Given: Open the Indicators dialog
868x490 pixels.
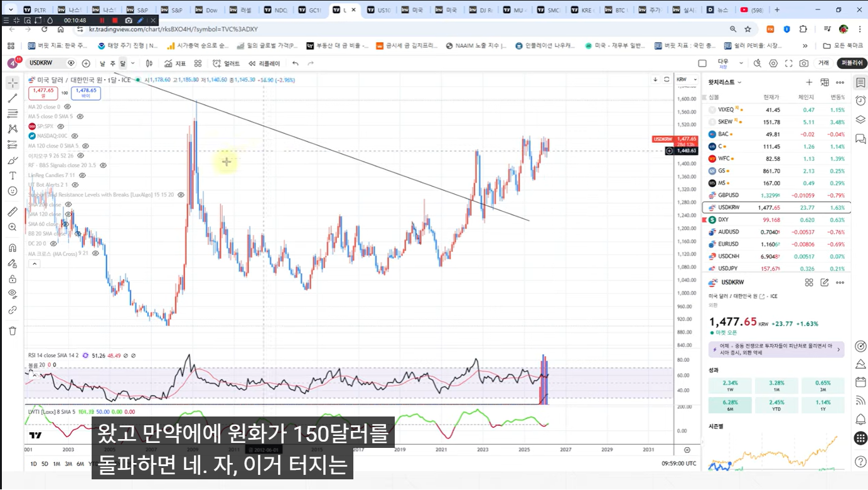Looking at the screenshot, I should [x=175, y=63].
